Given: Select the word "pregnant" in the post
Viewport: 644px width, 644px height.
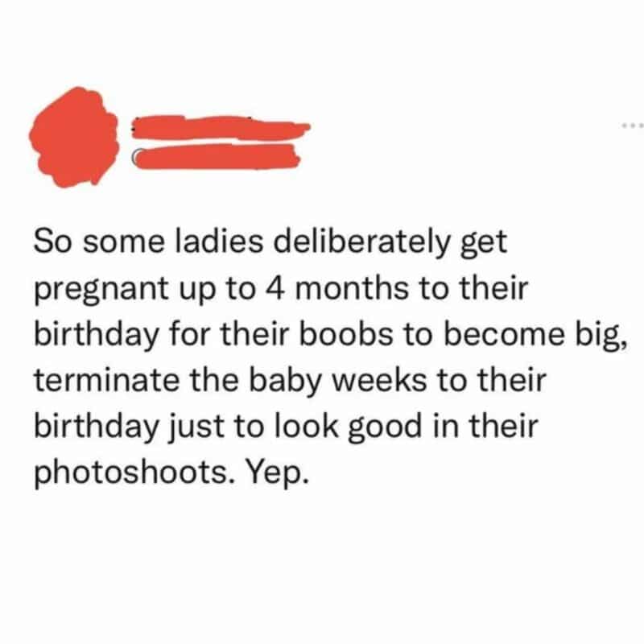Looking at the screenshot, I should (101, 289).
